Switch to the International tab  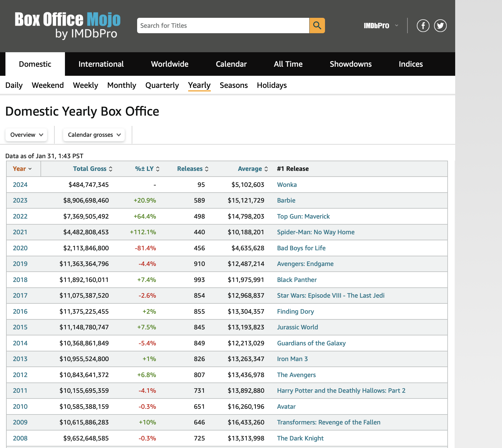(101, 64)
